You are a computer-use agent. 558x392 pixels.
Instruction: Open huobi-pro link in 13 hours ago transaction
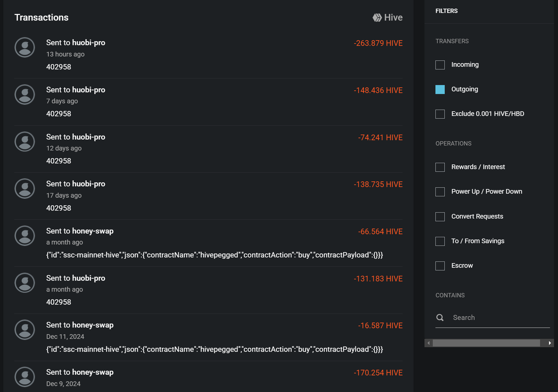click(x=89, y=43)
